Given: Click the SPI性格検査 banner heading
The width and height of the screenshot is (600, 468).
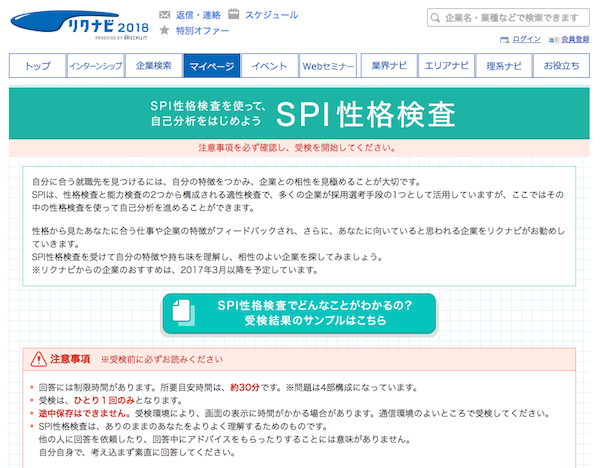Looking at the screenshot, I should [x=365, y=114].
